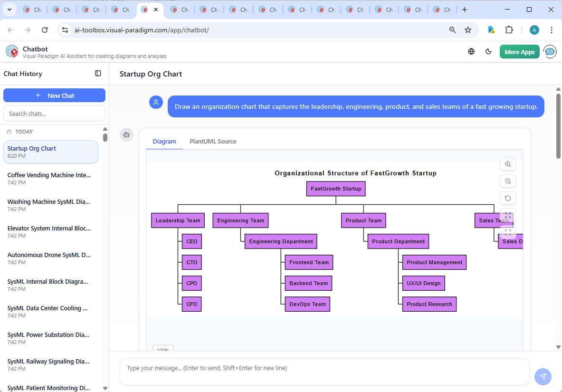Image resolution: width=562 pixels, height=392 pixels.
Task: Open the language selector globe icon
Action: click(x=471, y=51)
